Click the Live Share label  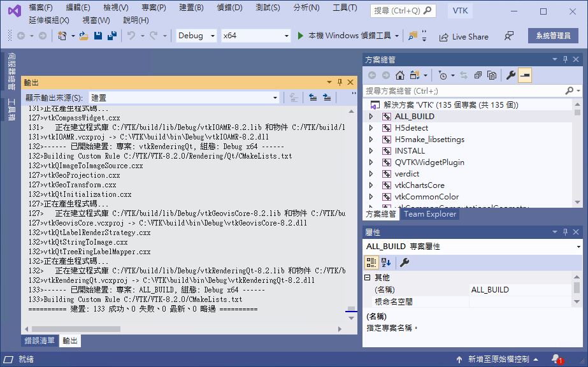(x=470, y=37)
